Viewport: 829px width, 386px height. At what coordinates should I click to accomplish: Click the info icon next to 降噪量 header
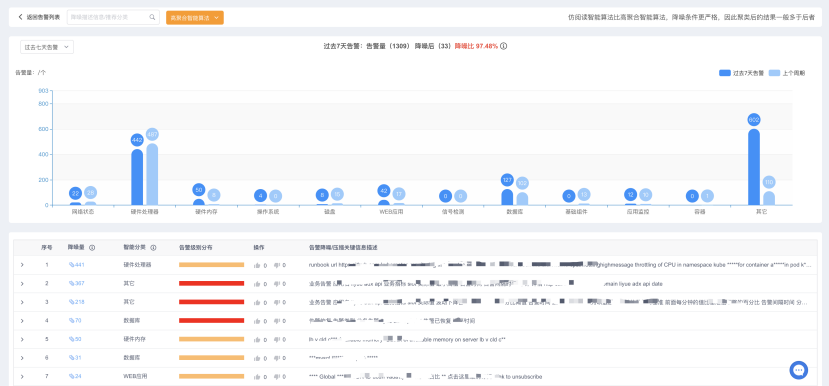pyautogui.click(x=92, y=247)
